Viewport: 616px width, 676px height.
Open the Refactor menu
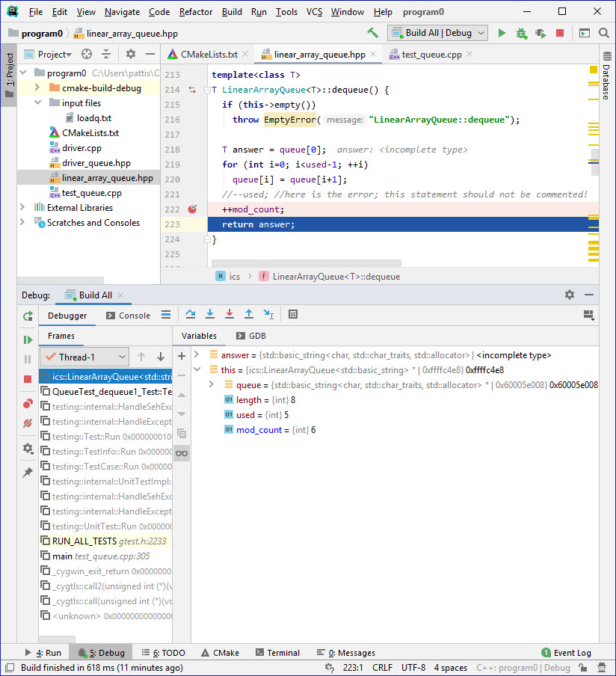(x=195, y=12)
